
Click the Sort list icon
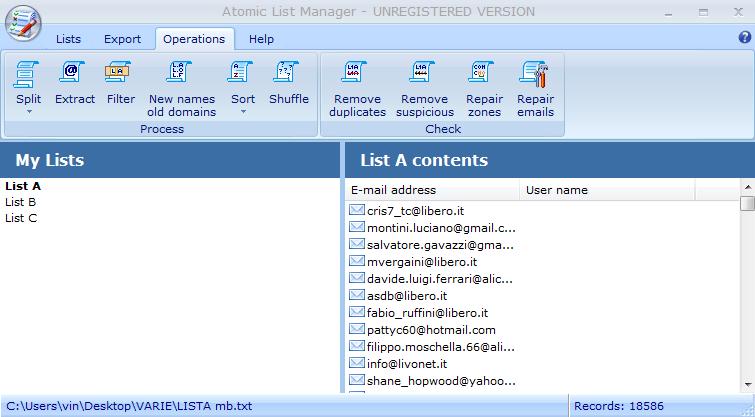(x=240, y=73)
